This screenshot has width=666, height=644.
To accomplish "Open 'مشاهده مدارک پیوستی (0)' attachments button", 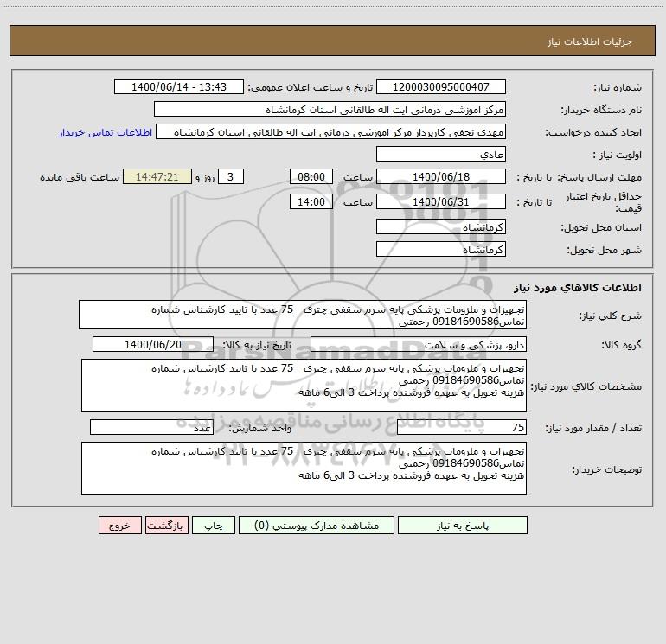I will (317, 525).
